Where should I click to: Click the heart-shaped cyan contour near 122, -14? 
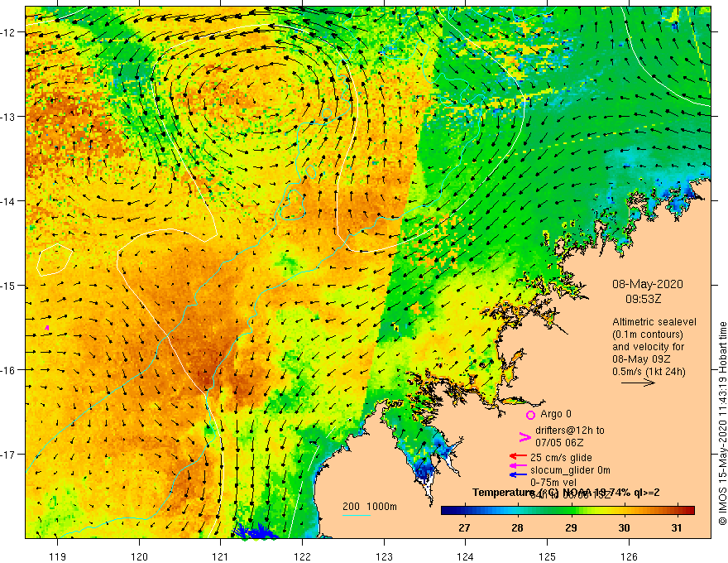coord(293,205)
